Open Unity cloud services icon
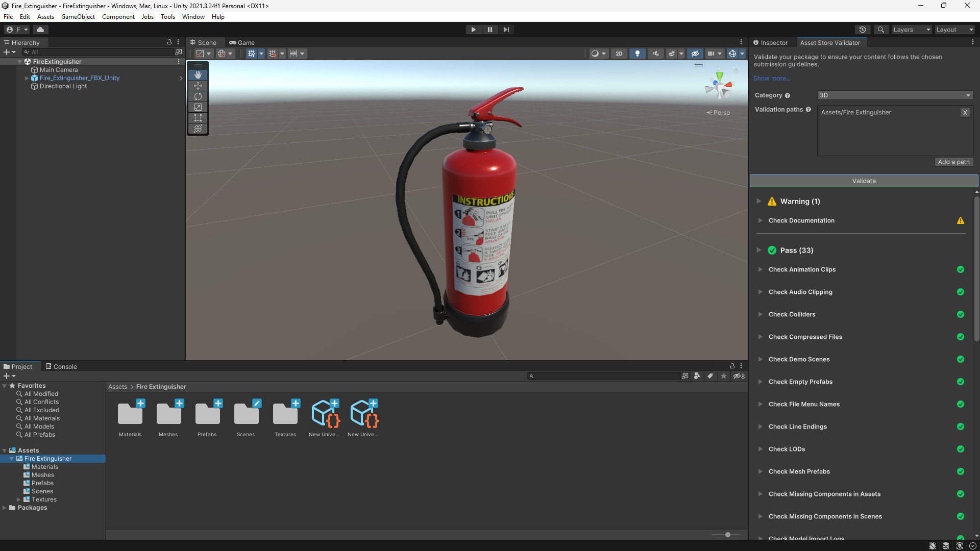This screenshot has height=551, width=980. (41, 30)
